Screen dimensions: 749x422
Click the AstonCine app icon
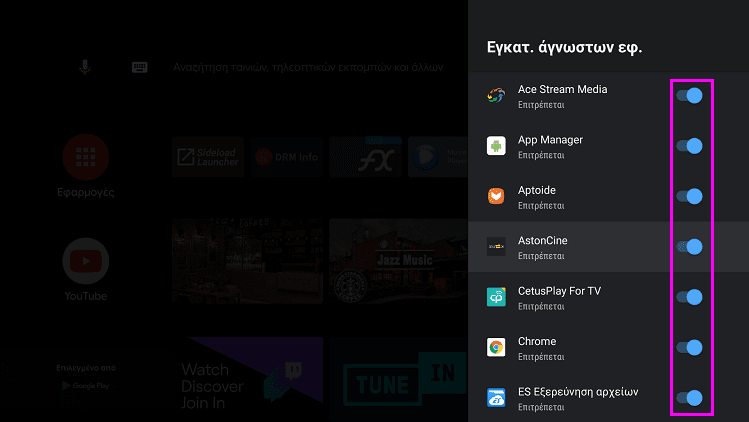point(496,247)
